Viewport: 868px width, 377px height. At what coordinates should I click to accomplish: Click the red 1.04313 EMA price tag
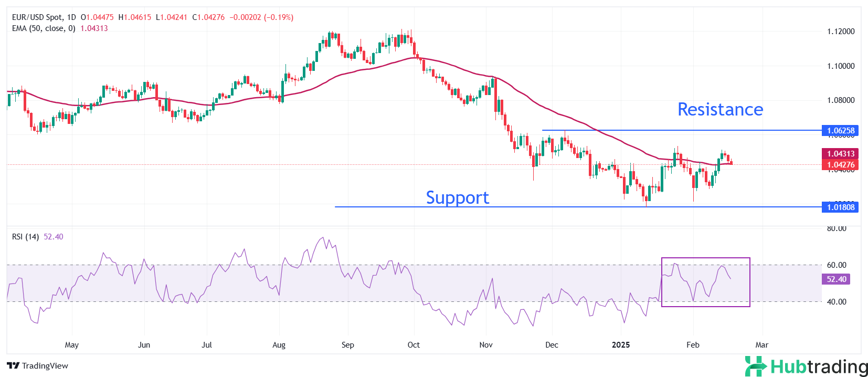pyautogui.click(x=840, y=154)
